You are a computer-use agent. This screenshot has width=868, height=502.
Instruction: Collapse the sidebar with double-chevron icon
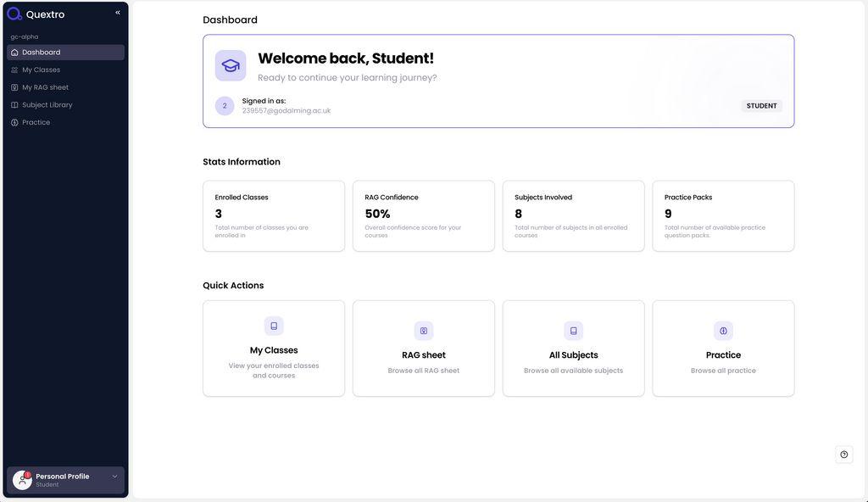[117, 12]
